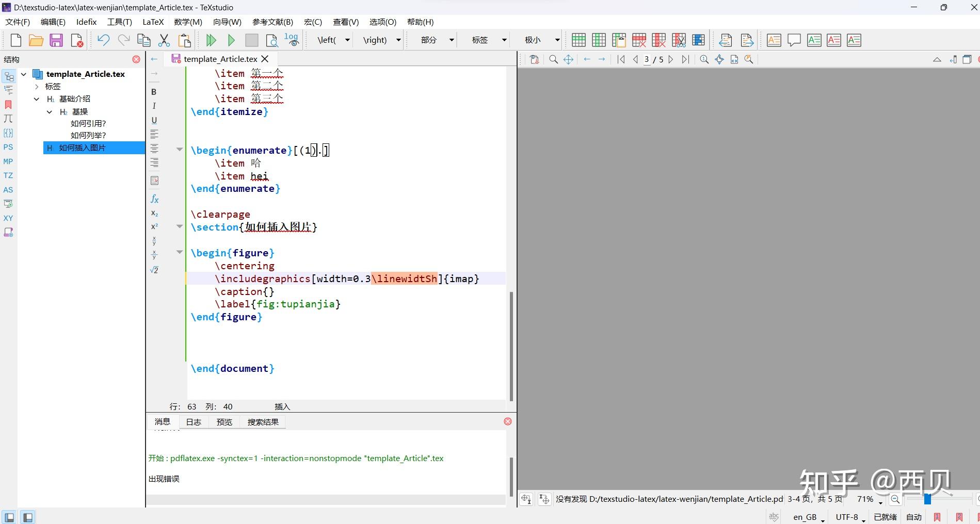The height and width of the screenshot is (524, 980).
Task: Jump to first page in the PDF viewer
Action: (621, 59)
